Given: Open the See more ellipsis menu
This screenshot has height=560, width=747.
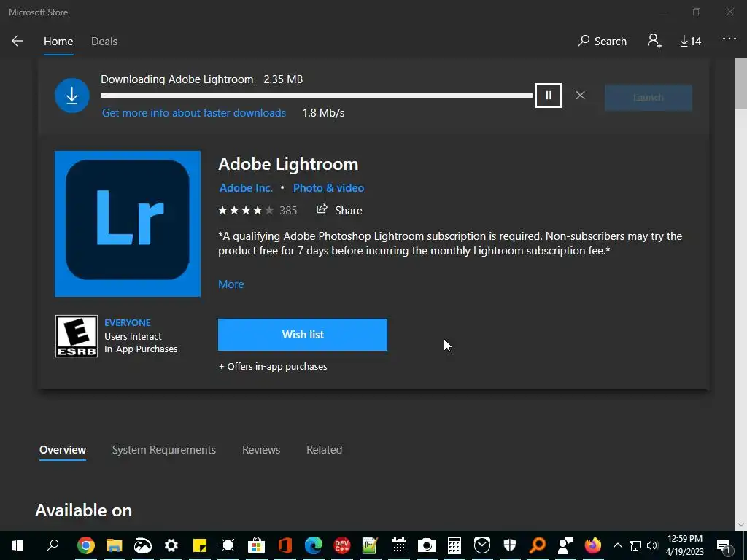Looking at the screenshot, I should point(729,39).
